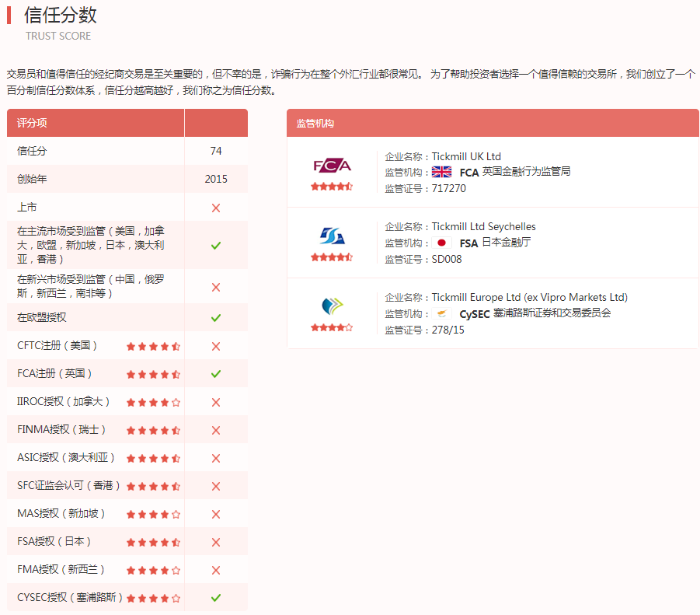Click the stars beside IIROC授权（加拿大）
700x615 pixels.
pyautogui.click(x=154, y=403)
